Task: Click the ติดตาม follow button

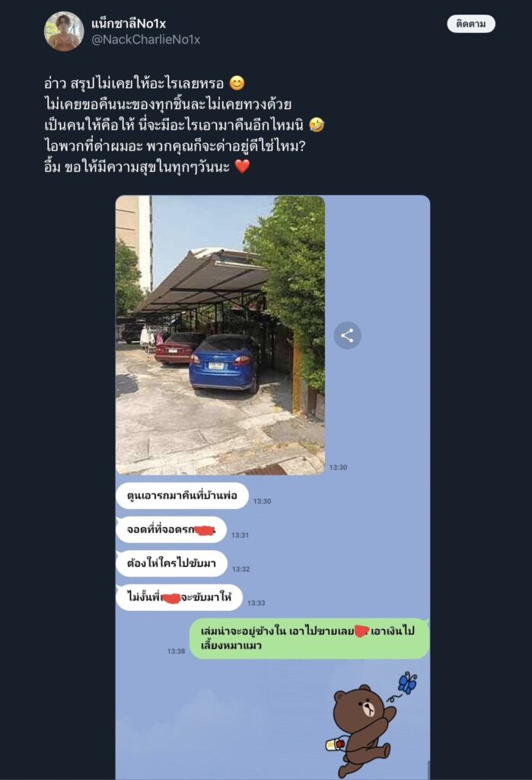Action: click(471, 24)
